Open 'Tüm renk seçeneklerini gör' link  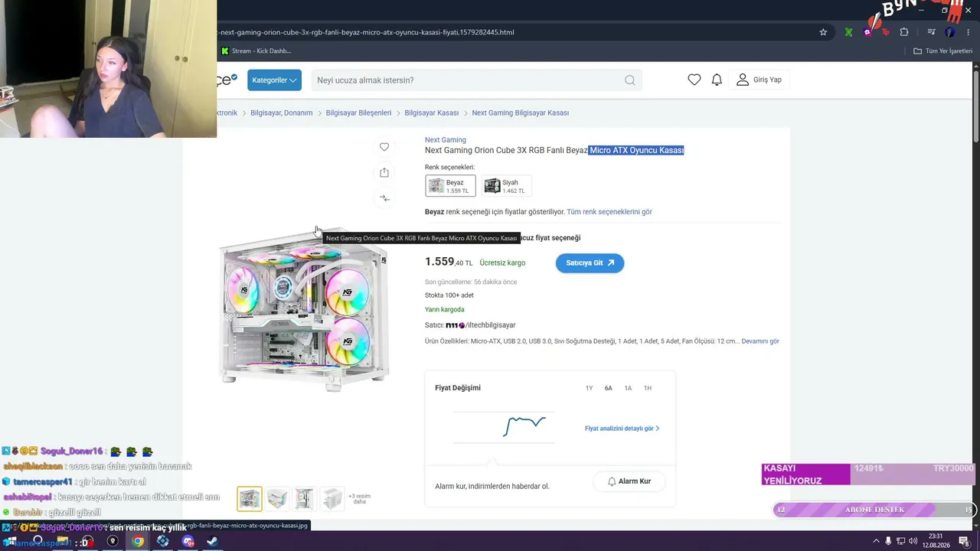[609, 212]
